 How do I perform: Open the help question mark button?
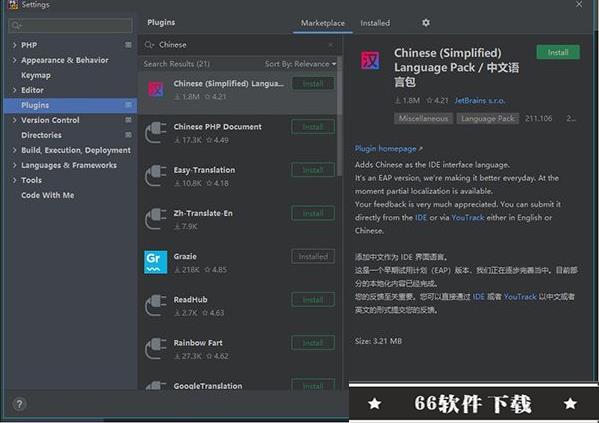pyautogui.click(x=19, y=404)
